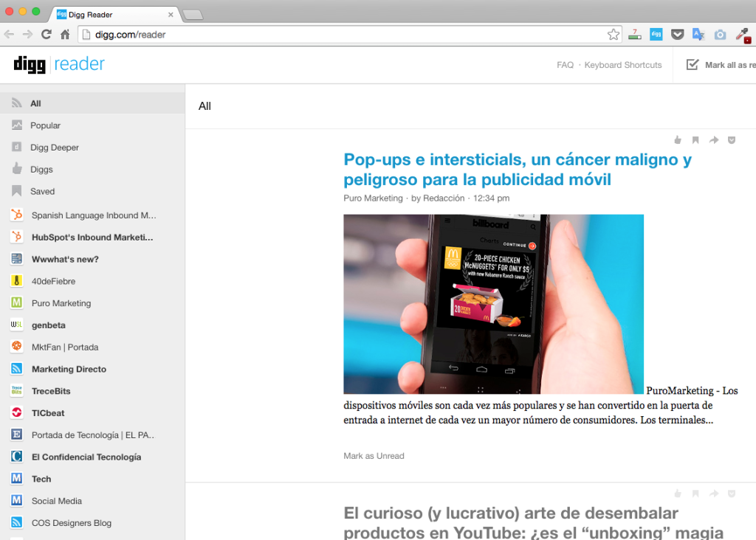Click the Wwwhat's new? feed icon
Viewport: 756px width, 540px height.
point(17,259)
